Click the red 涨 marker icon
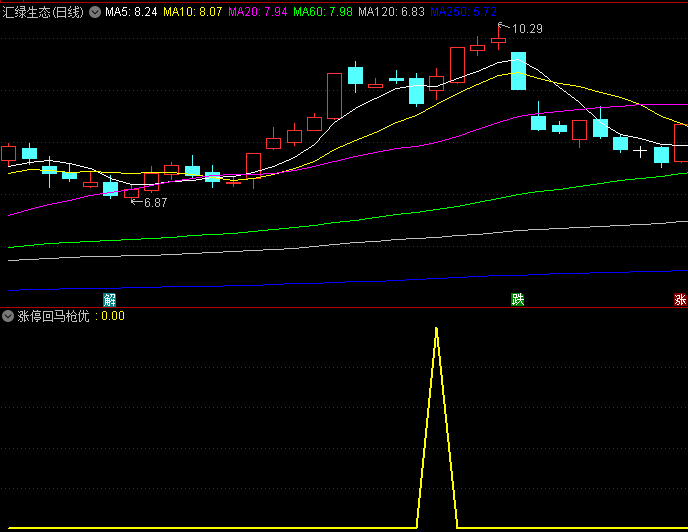Screen dimensions: 688x532 [681, 299]
